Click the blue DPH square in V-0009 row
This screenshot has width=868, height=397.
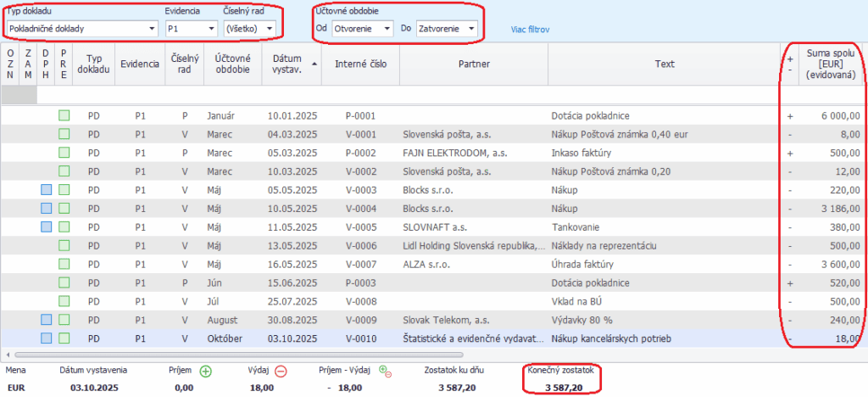[x=47, y=321]
